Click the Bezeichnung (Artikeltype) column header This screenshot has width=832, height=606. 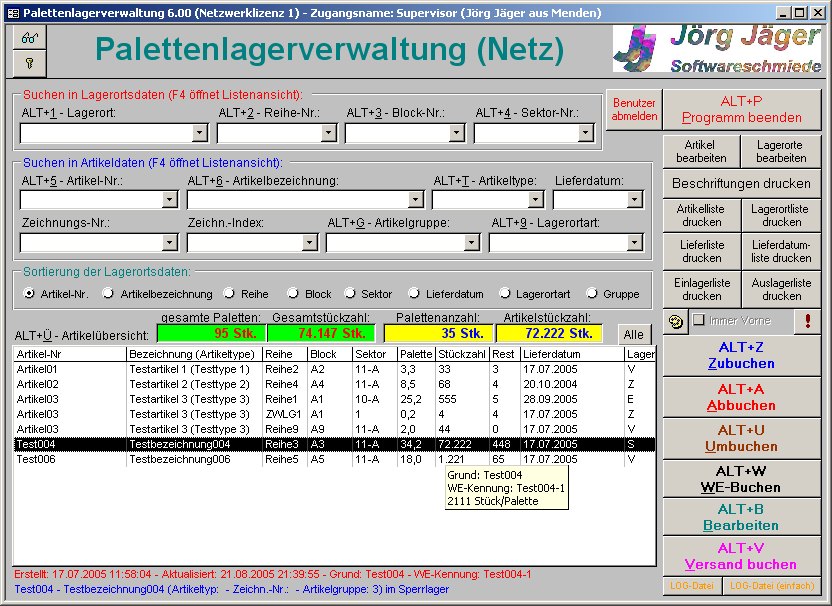tap(193, 354)
